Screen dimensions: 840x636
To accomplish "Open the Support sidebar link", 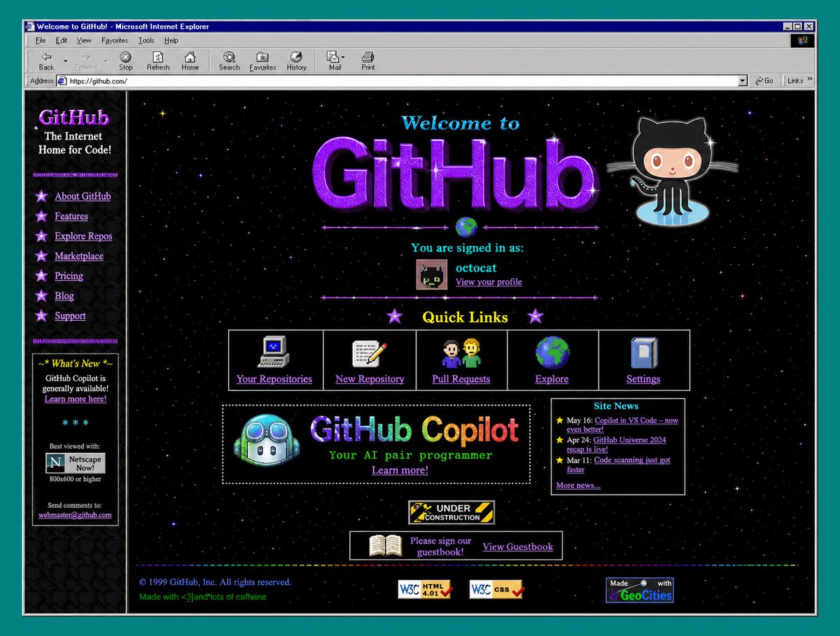I will tap(70, 316).
